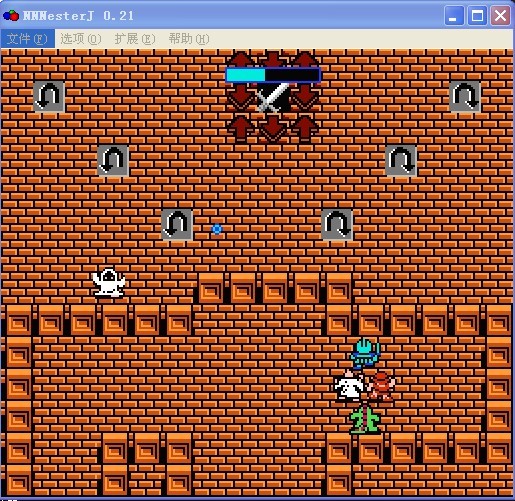Click the red warrior character

tap(381, 386)
